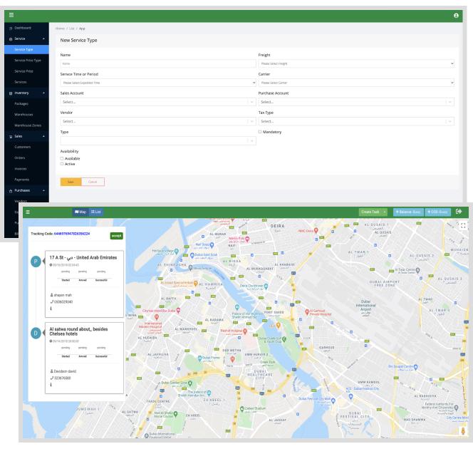Click the info icon in delivery card
This screenshot has height=476, width=473.
(51, 385)
